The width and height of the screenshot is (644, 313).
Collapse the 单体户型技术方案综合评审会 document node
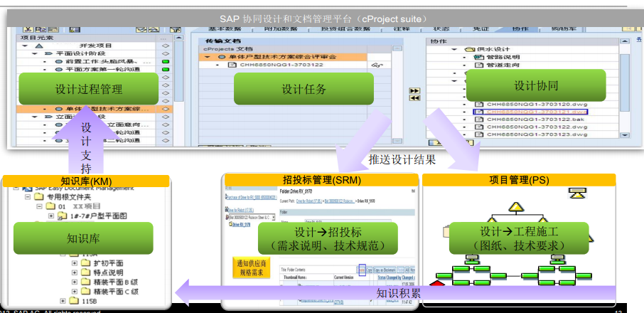click(x=207, y=57)
